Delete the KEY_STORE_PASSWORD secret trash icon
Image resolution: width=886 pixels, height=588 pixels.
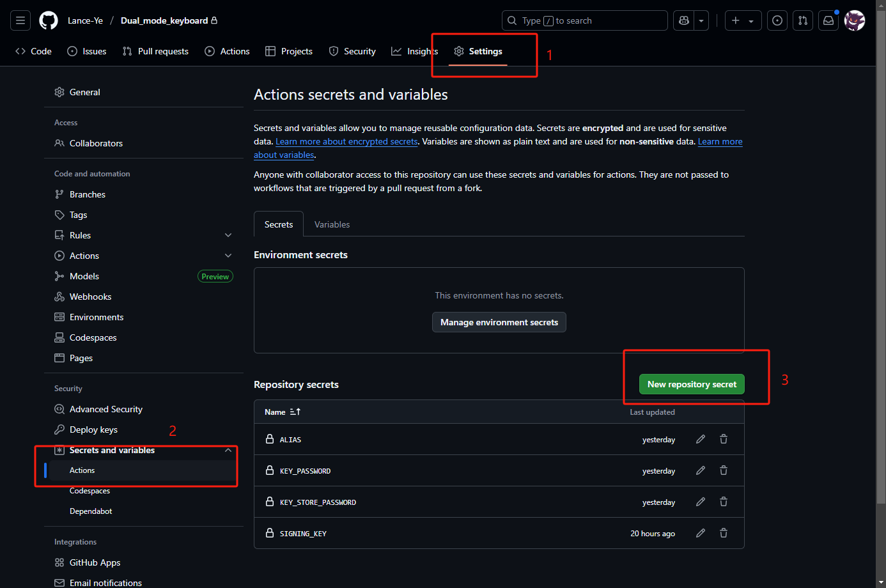pos(723,502)
